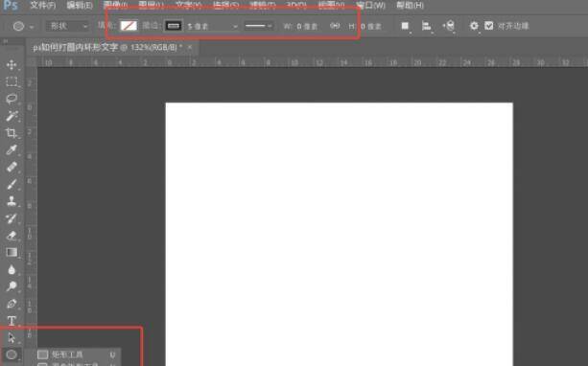Open the stroke width dropdown
Screen dimensions: 588x366
tap(212, 26)
